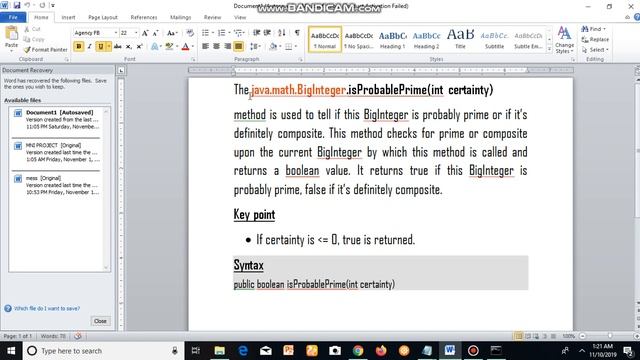Screen dimensions: 640x360
Task: Click the Sort icon
Action: pos(282,33)
